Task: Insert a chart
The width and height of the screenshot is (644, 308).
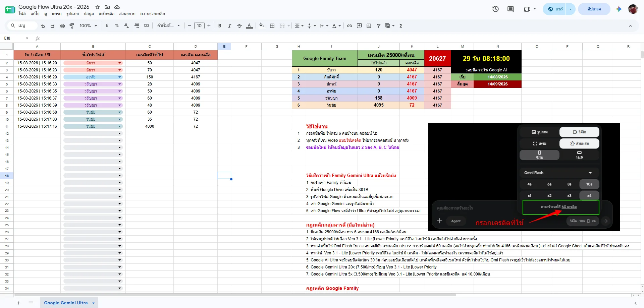Action: point(369,26)
